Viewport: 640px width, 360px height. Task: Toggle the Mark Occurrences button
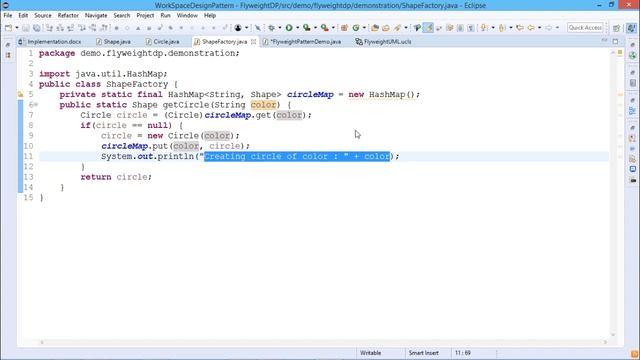[428, 28]
